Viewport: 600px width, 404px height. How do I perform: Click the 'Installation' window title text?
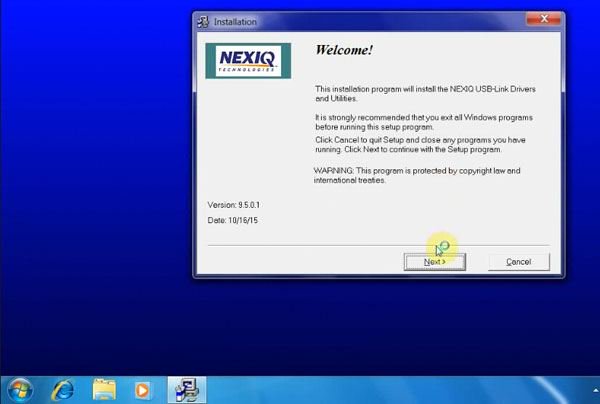point(235,22)
